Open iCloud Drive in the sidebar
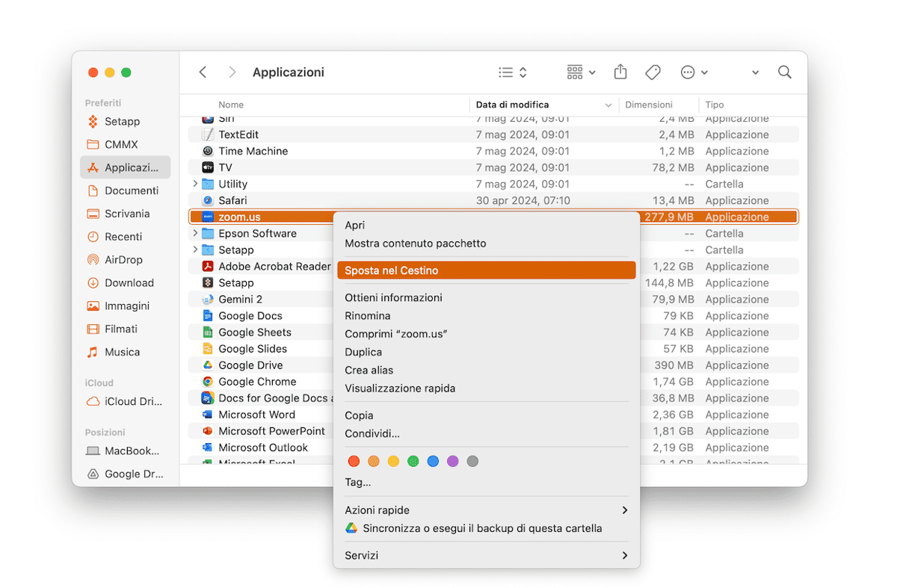 pos(125,401)
